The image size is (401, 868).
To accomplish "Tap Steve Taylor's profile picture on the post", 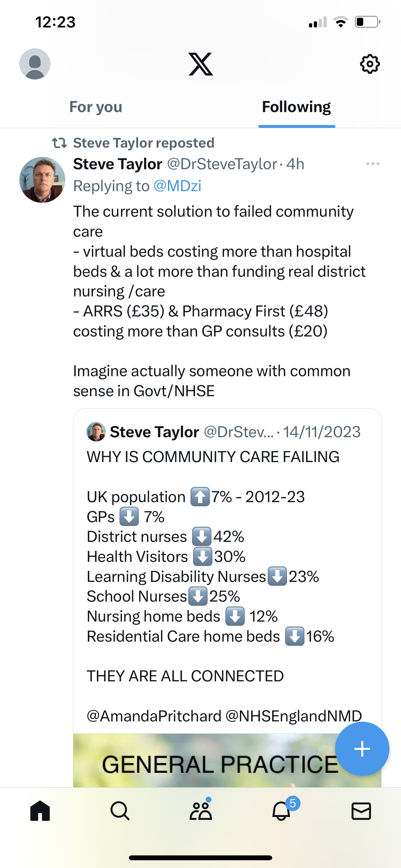I will pyautogui.click(x=42, y=180).
